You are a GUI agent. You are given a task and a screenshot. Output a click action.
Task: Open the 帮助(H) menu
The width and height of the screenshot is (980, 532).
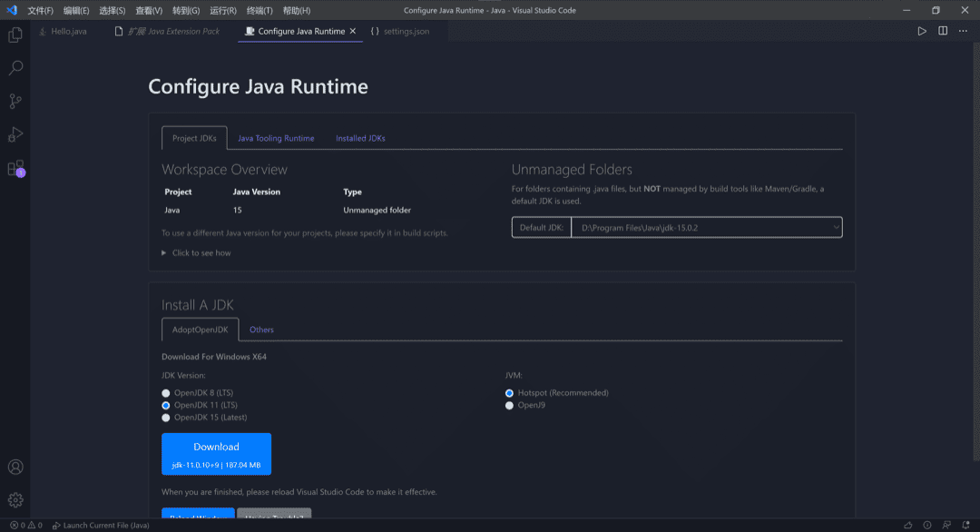point(296,11)
